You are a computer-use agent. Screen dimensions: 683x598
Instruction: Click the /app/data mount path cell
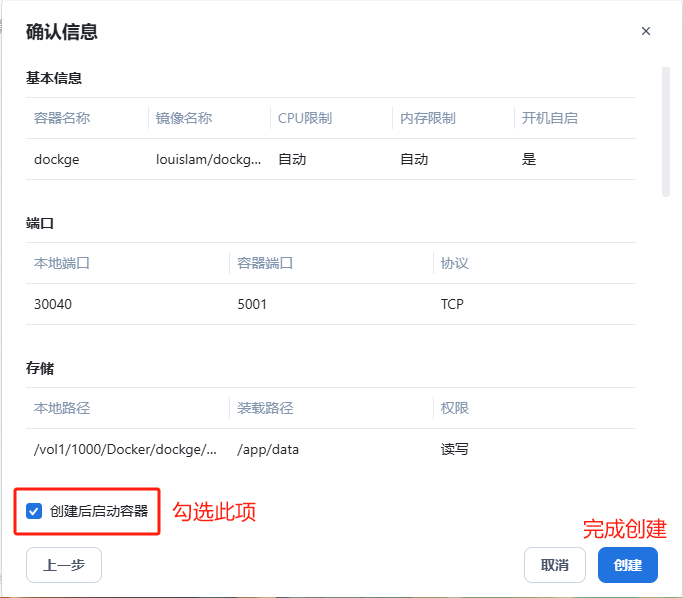(x=268, y=449)
